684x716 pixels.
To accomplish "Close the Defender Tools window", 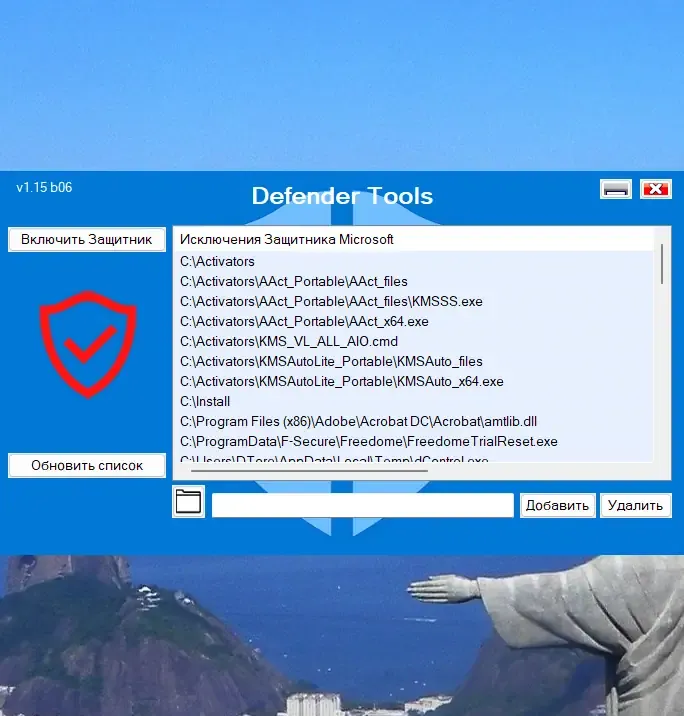I will (x=656, y=189).
